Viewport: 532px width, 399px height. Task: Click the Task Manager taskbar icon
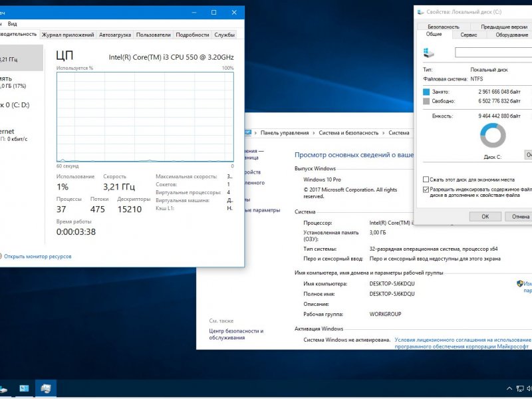tap(45, 388)
